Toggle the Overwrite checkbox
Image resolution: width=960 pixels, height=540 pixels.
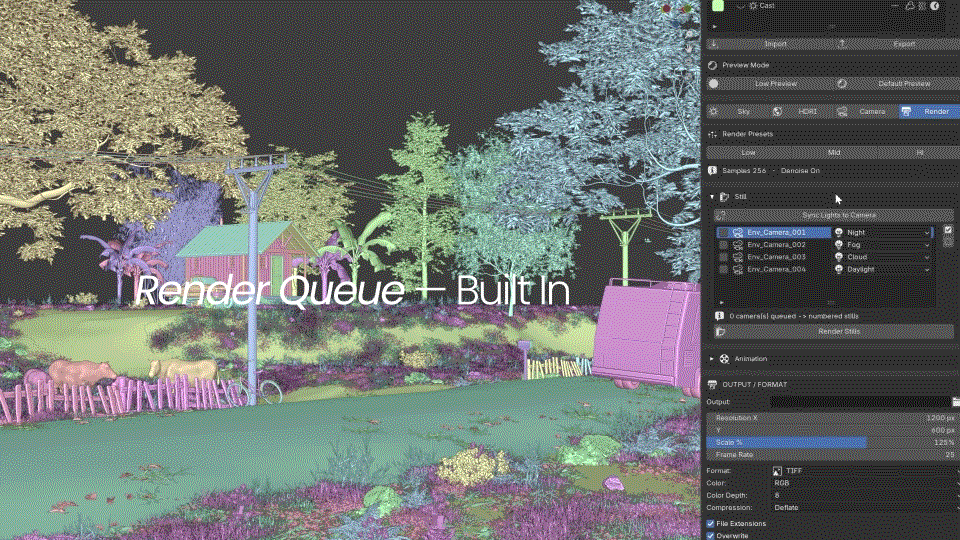(x=711, y=536)
